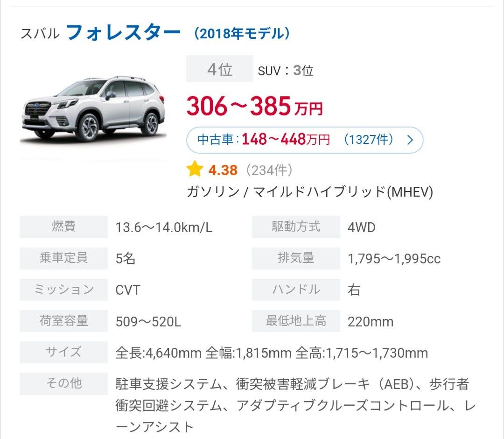Click the chevron arrow in used car button
Viewport: 504px width, 439px height.
tap(410, 140)
